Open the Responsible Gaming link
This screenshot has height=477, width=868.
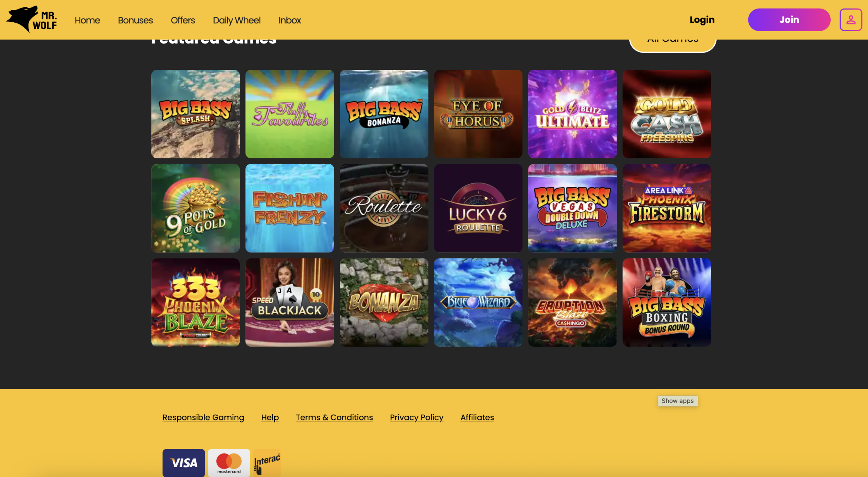(203, 417)
